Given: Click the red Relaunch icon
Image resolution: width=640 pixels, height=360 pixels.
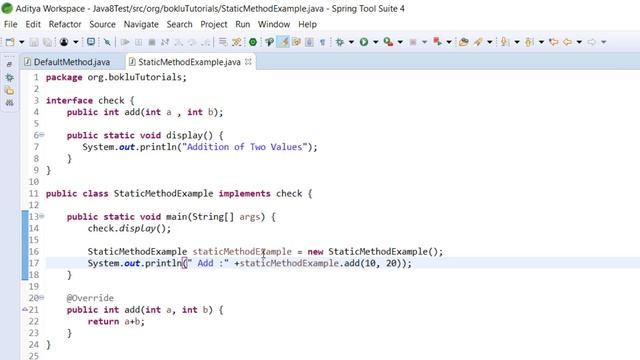Looking at the screenshot, I should click(x=438, y=42).
